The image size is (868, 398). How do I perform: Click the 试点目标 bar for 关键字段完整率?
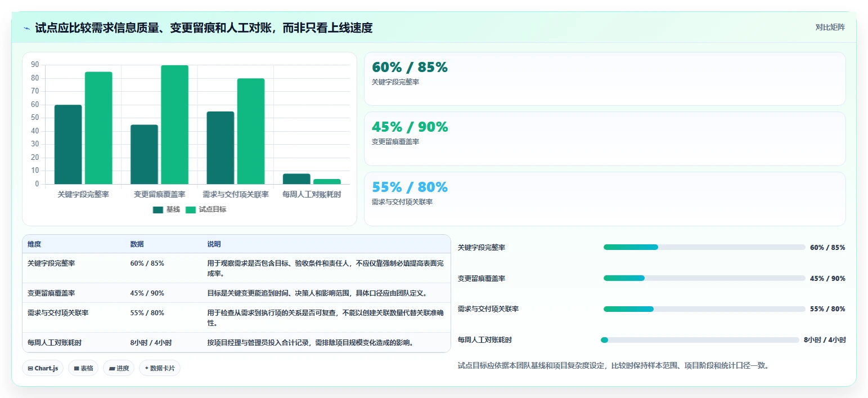98,128
